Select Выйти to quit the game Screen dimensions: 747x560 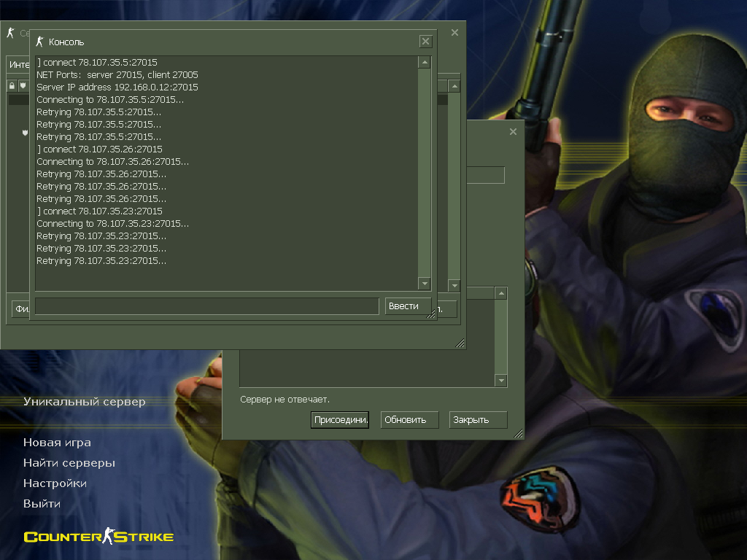(x=42, y=504)
